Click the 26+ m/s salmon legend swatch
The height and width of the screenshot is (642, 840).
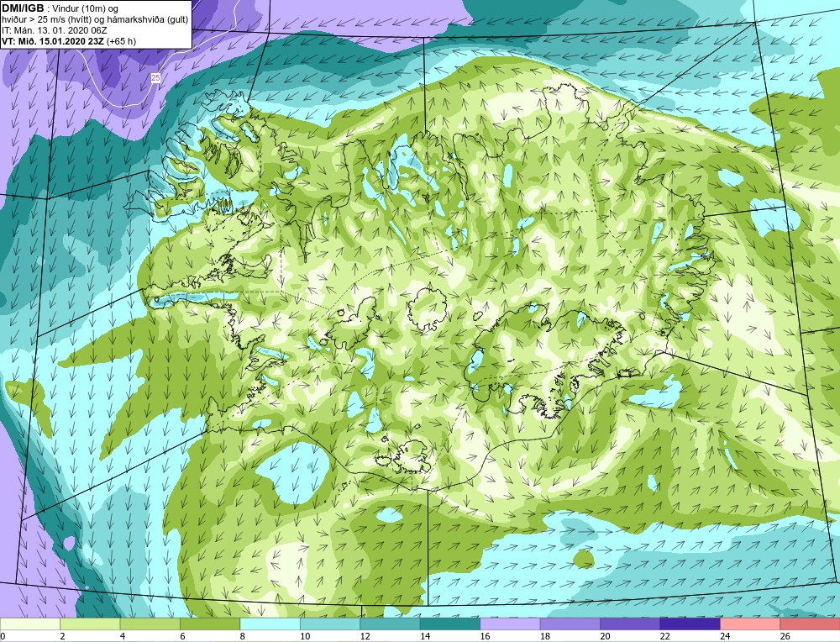click(x=810, y=624)
